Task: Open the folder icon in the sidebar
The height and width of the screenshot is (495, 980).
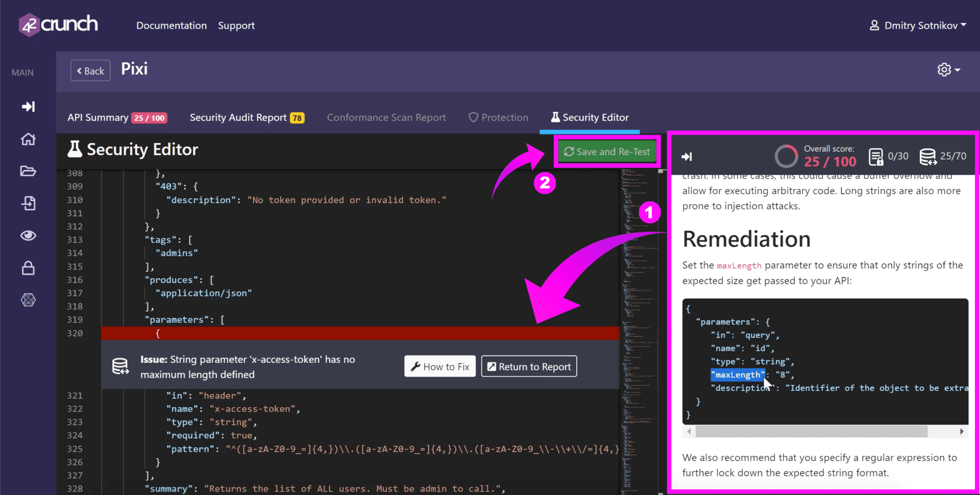Action: [x=28, y=171]
